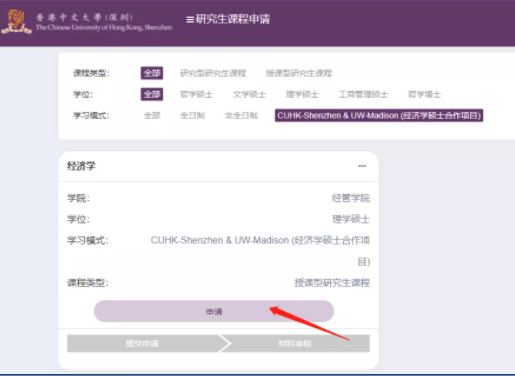Filter study mode by 全日制
The image size is (515, 376).
[x=192, y=116]
